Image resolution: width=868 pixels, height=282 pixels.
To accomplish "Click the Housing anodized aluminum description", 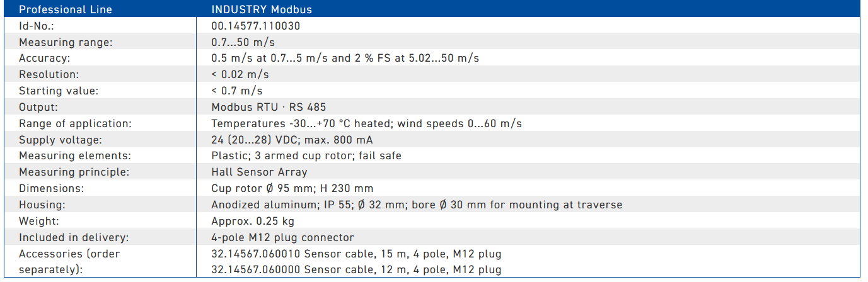I will coord(417,205).
